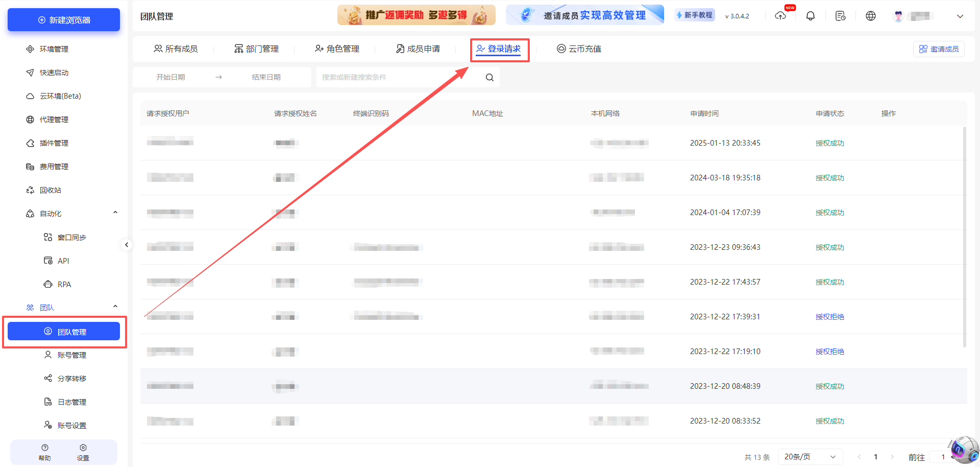Viewport: 980px width, 467px height.
Task: Collapse the 自动化 sidebar section
Action: pos(115,213)
